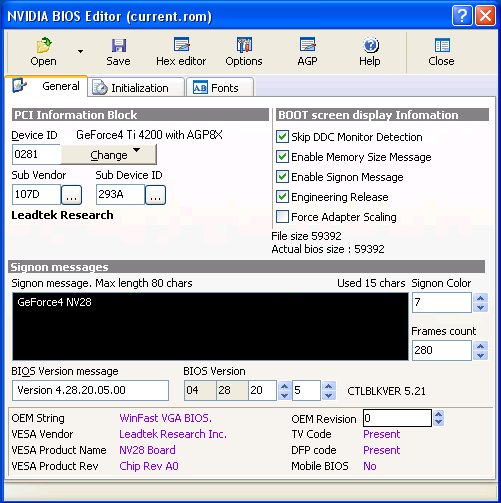The width and height of the screenshot is (501, 503).
Task: Click the Open folder icon
Action: (44, 46)
